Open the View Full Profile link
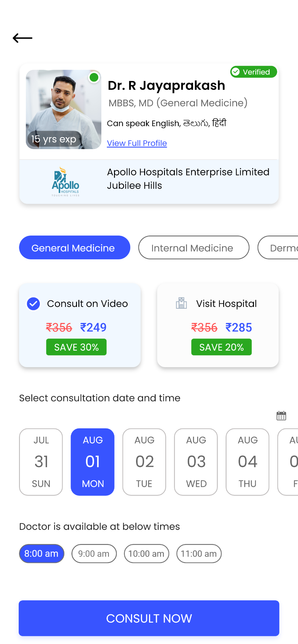 pyautogui.click(x=137, y=143)
